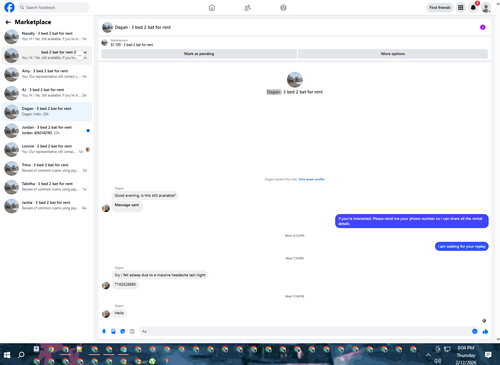
Task: Open the Amy conversation
Action: (x=47, y=74)
